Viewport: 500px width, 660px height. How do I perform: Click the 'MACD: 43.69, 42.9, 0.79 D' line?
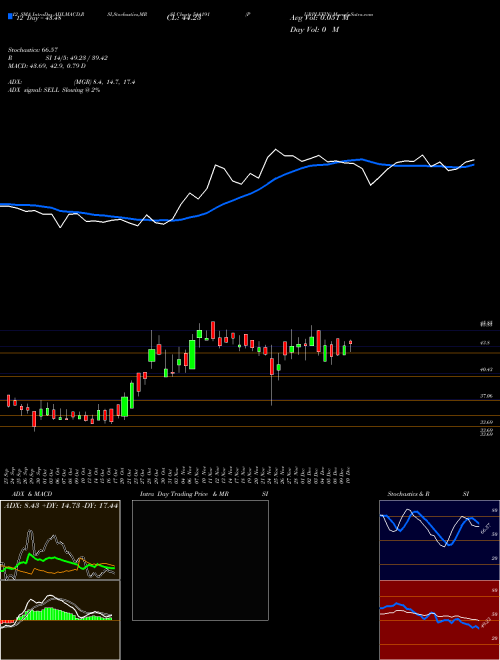47,66
